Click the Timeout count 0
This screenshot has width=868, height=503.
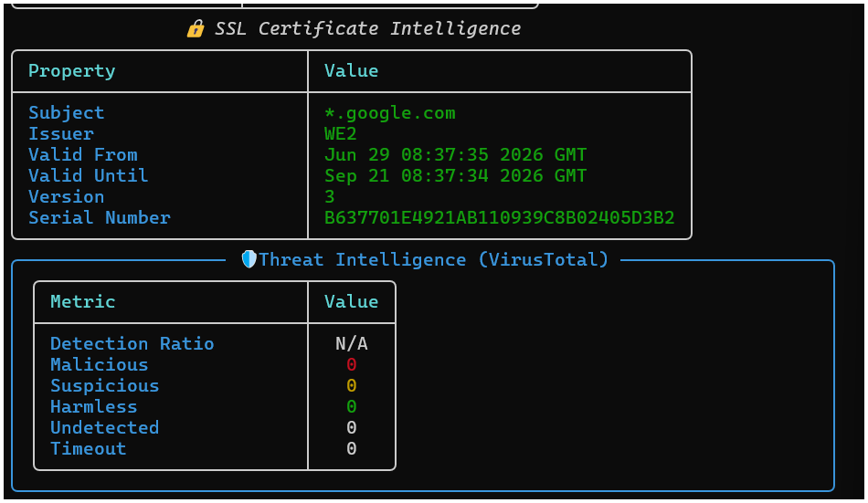pyautogui.click(x=351, y=449)
